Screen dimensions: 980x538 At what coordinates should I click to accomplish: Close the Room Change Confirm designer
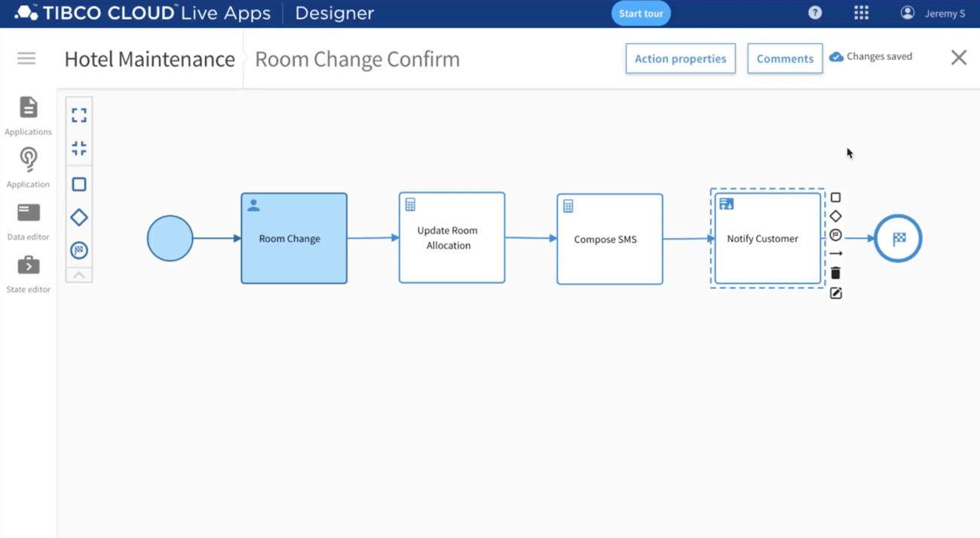pyautogui.click(x=959, y=57)
